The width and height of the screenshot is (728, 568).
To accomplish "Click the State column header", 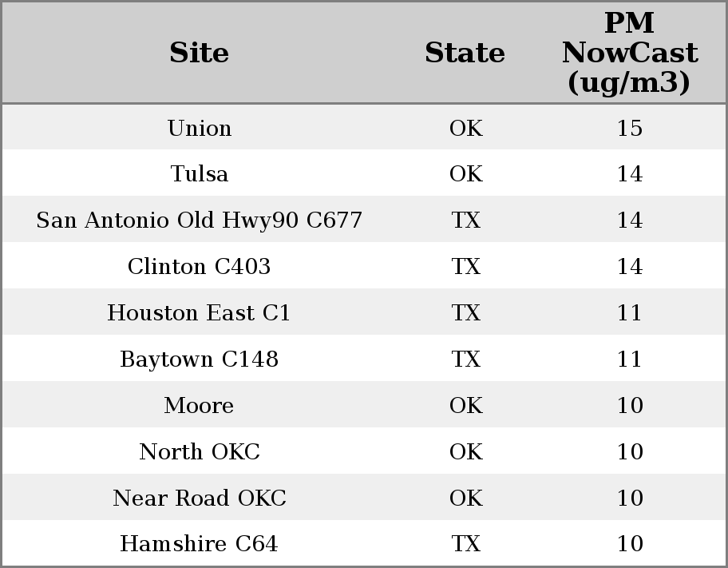I will (465, 53).
